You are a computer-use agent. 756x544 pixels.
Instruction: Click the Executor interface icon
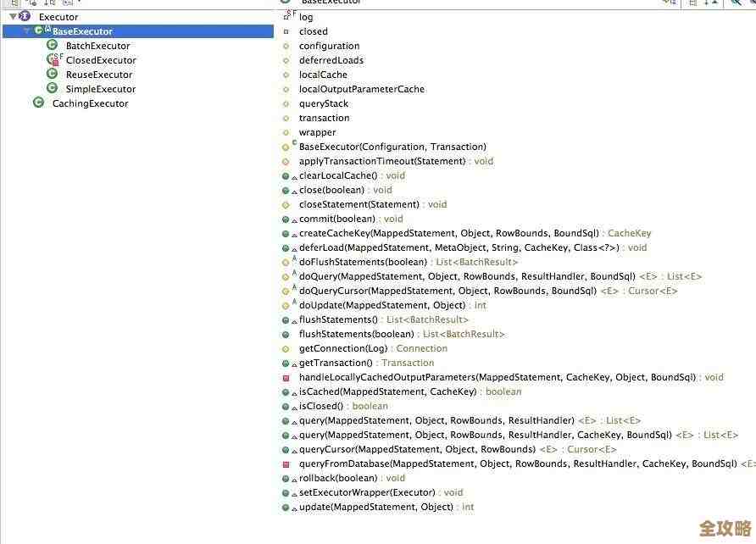click(x=25, y=16)
